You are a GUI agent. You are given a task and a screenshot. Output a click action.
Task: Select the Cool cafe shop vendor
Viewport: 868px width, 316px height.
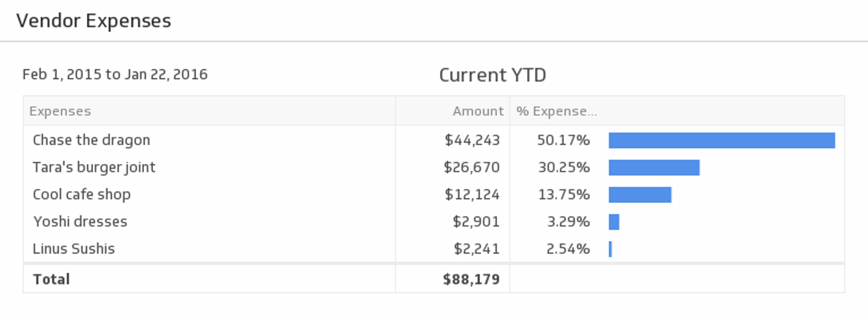tap(82, 195)
